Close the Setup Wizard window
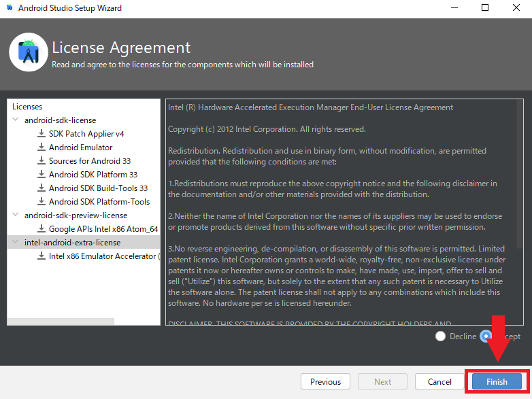Image resolution: width=532 pixels, height=399 pixels. tap(516, 7)
